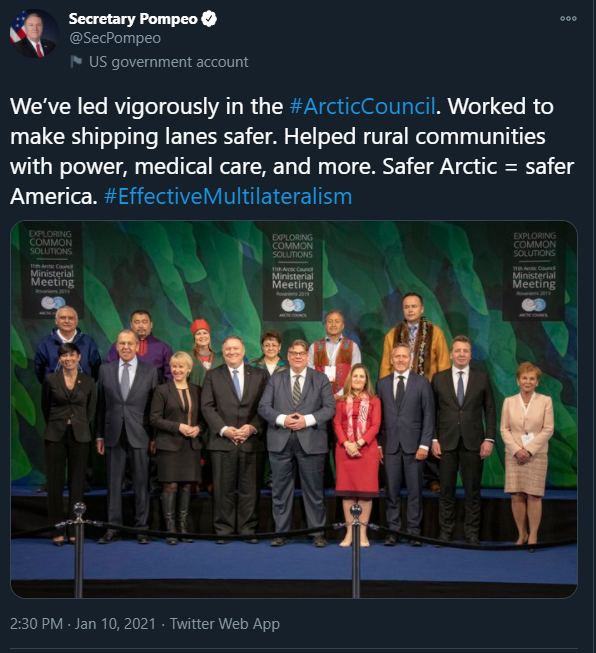Open the attached group photo
The image size is (596, 653).
(294, 409)
